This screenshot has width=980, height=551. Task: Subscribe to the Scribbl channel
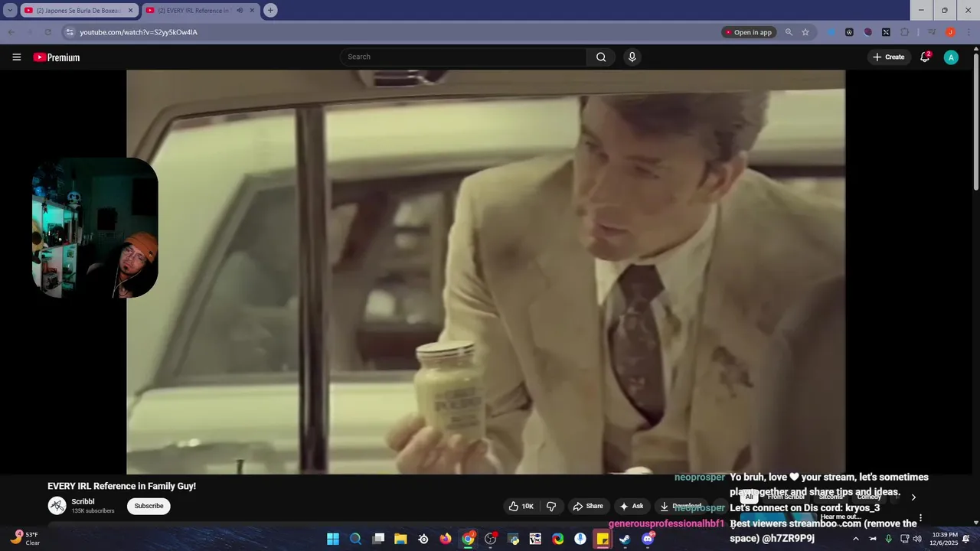coord(149,506)
